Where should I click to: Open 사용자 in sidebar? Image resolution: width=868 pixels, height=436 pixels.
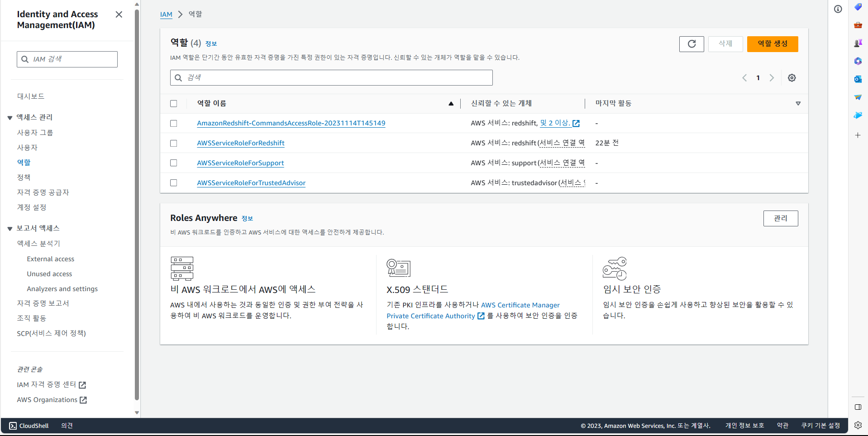pyautogui.click(x=27, y=148)
